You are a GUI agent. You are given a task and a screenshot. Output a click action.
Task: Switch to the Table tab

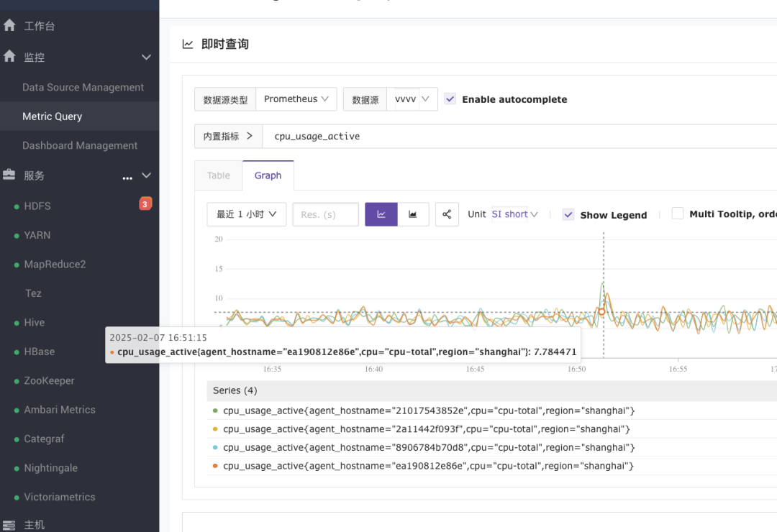[219, 175]
